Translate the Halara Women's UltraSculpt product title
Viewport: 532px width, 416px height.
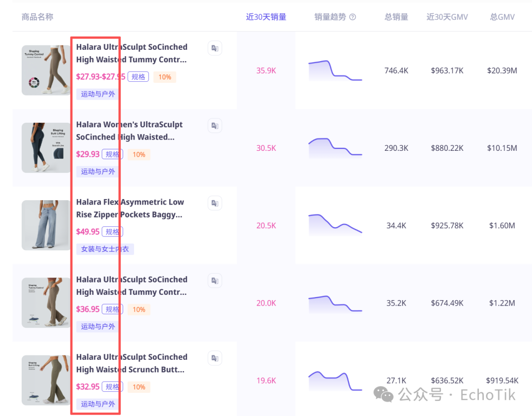[x=215, y=126]
